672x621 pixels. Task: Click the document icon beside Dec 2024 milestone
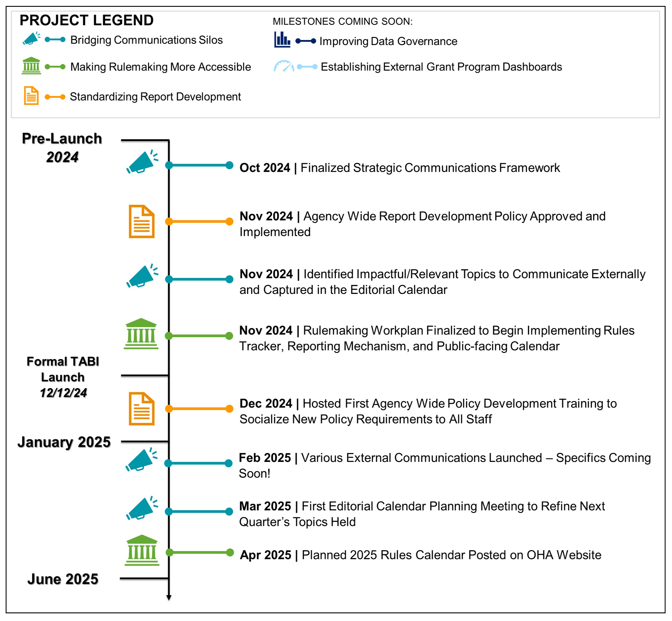click(142, 409)
